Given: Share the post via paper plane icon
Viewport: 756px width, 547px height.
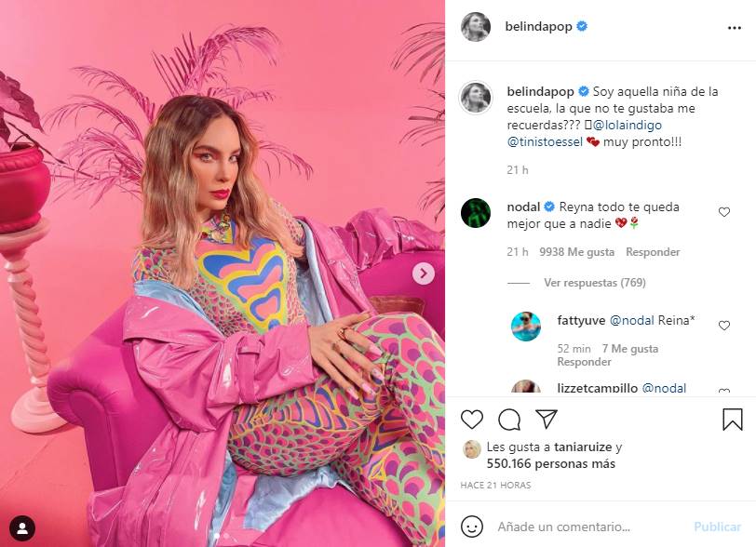Looking at the screenshot, I should click(547, 419).
